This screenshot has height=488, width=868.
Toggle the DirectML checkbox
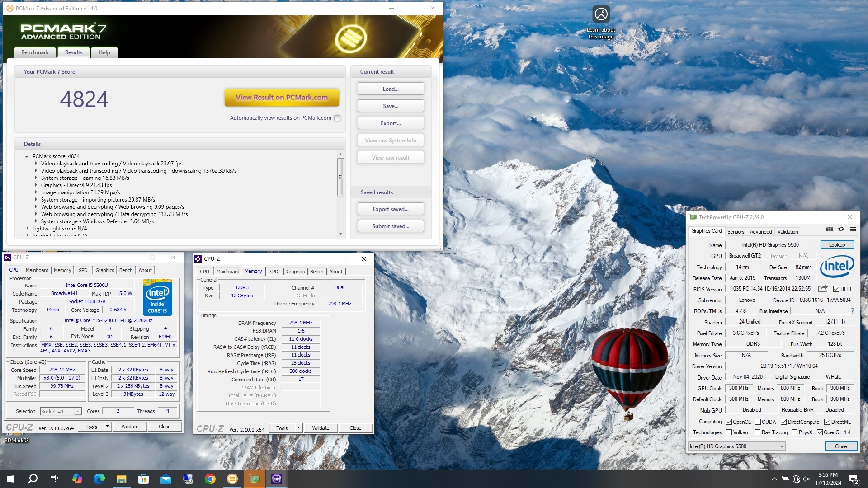827,422
